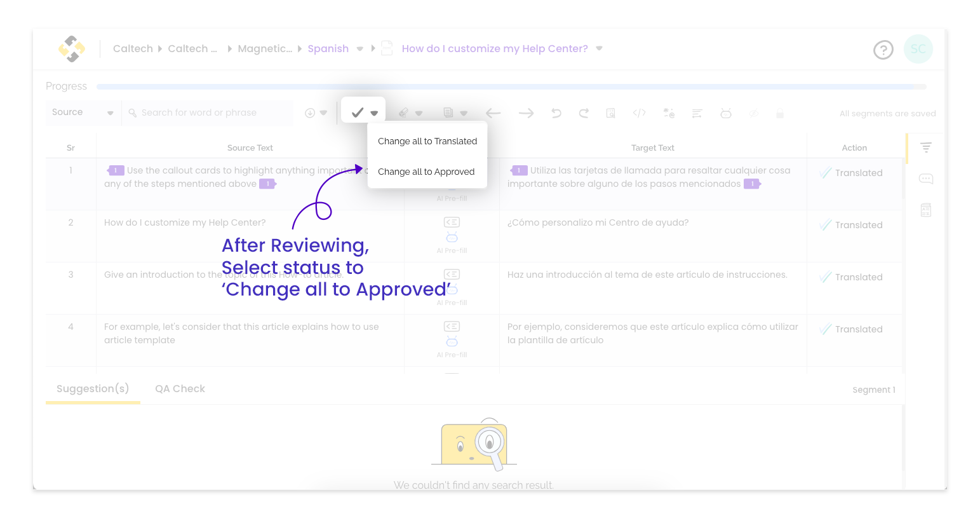Toggle the hidden eye visibility icon
The image size is (980, 518).
pyautogui.click(x=753, y=113)
